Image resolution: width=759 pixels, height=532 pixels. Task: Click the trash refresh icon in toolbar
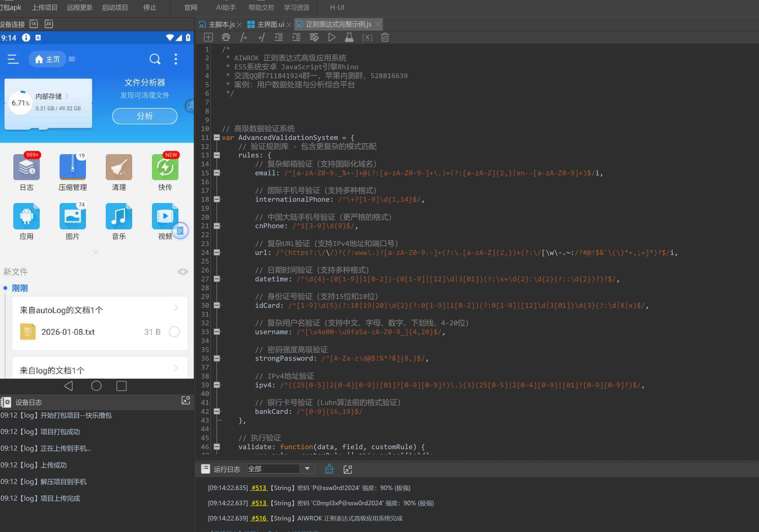(385, 37)
